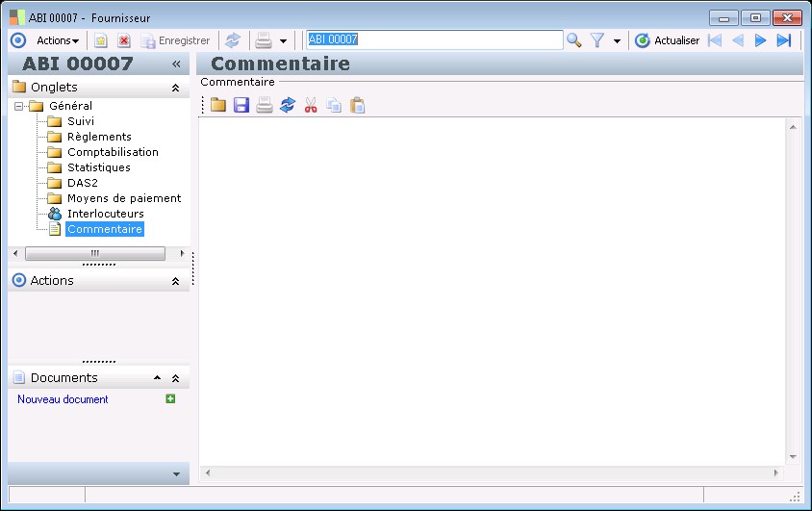Open the Moyens de paiement tab
This screenshot has width=812, height=511.
[124, 198]
